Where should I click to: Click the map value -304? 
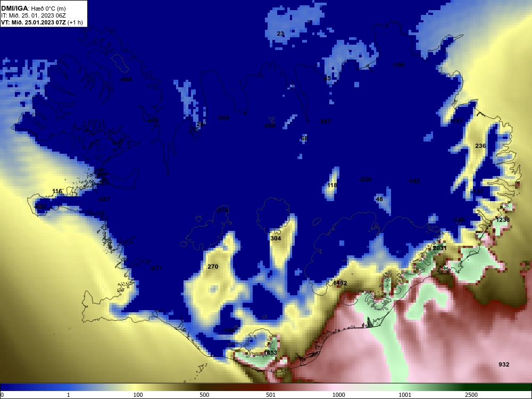coord(223,118)
